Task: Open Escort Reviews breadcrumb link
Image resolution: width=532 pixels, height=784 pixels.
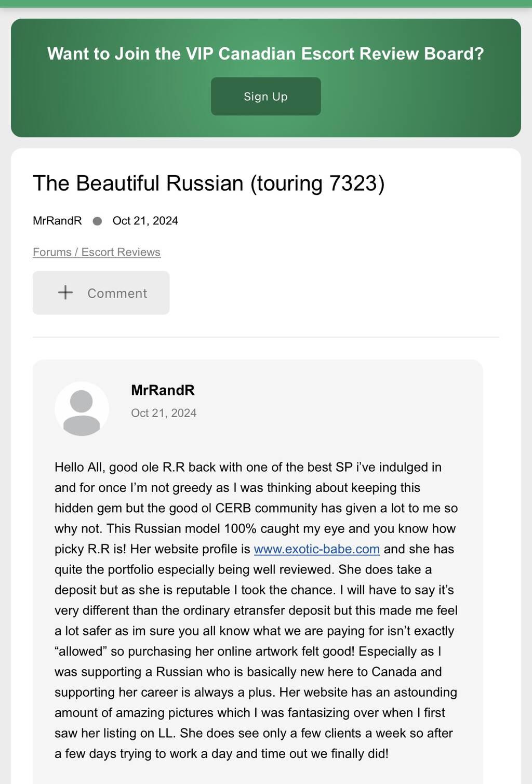Action: point(121,252)
